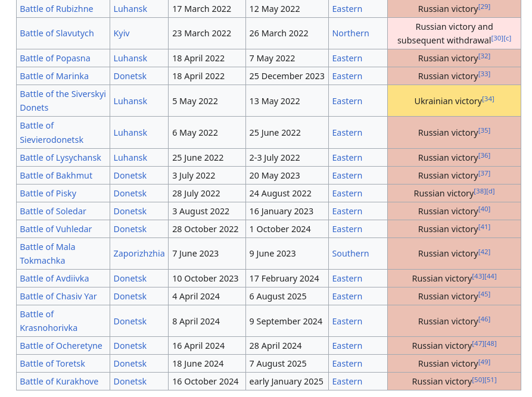Open the Battle of Toretsk article
532x397 pixels.
click(x=52, y=364)
